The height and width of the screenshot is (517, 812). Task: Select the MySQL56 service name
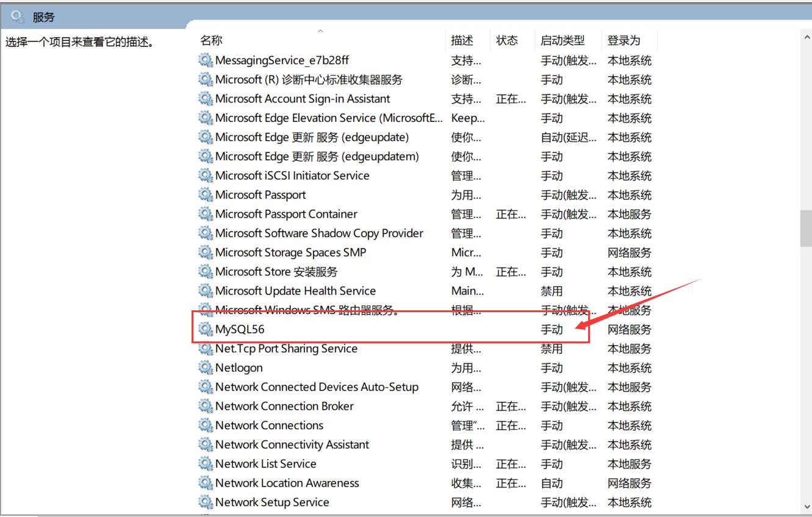point(240,329)
